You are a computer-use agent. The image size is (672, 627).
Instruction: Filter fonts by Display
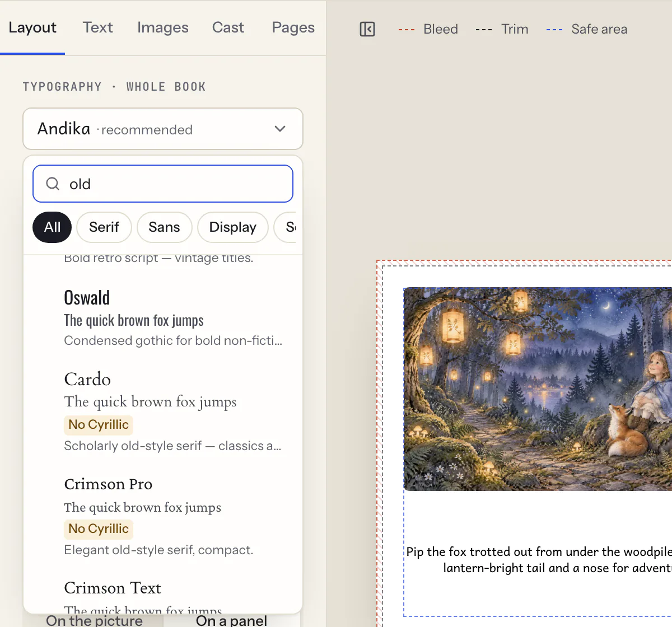click(233, 227)
